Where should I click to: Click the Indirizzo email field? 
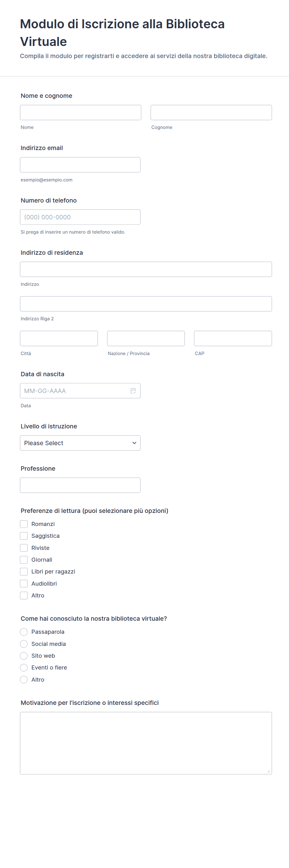[80, 165]
